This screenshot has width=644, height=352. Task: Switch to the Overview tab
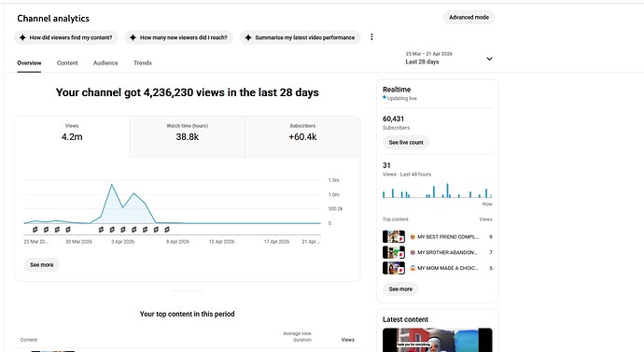29,63
